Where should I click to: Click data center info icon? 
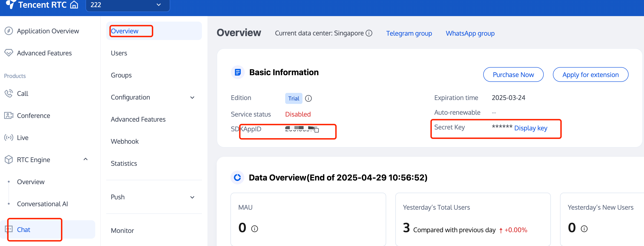(x=369, y=33)
